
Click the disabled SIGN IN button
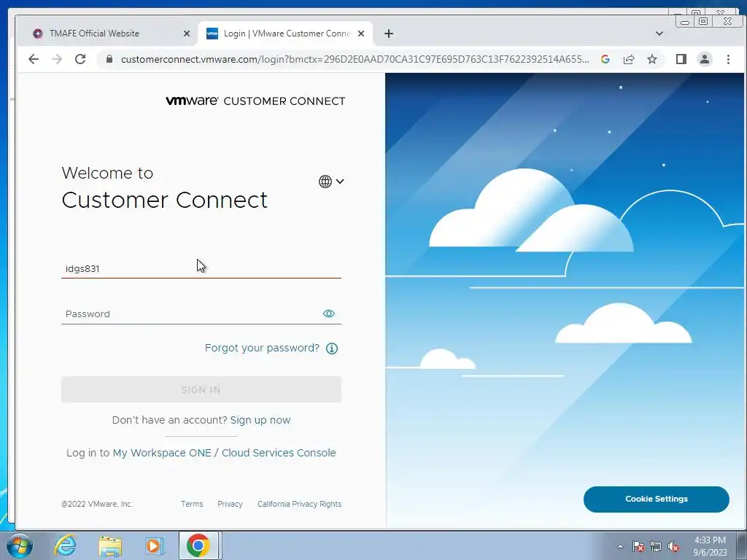pyautogui.click(x=201, y=389)
